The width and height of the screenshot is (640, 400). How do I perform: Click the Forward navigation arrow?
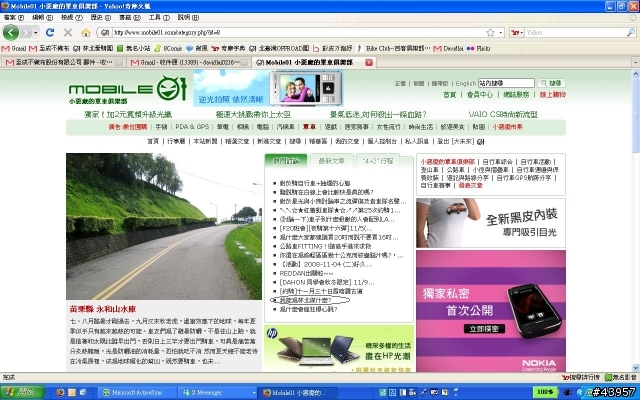26,32
